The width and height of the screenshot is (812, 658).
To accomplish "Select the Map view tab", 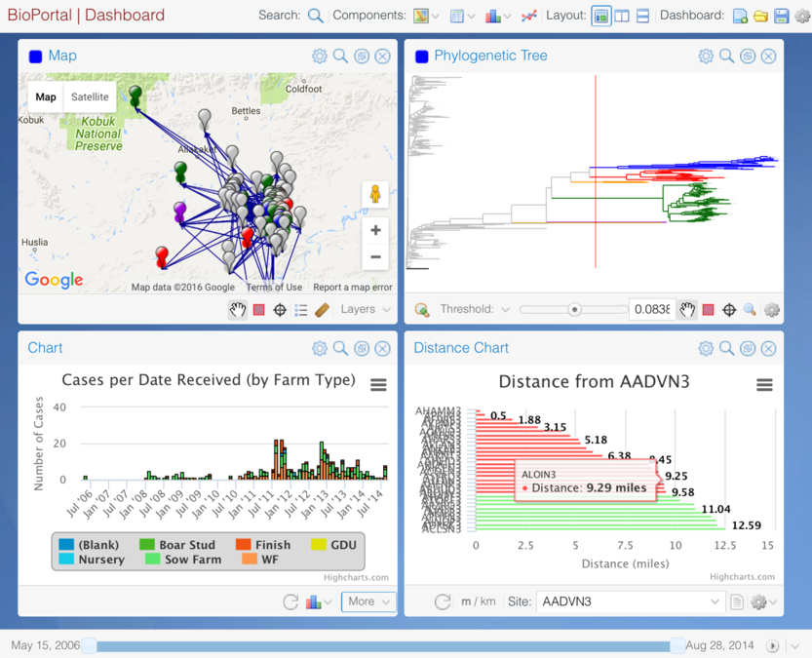I will pyautogui.click(x=46, y=97).
